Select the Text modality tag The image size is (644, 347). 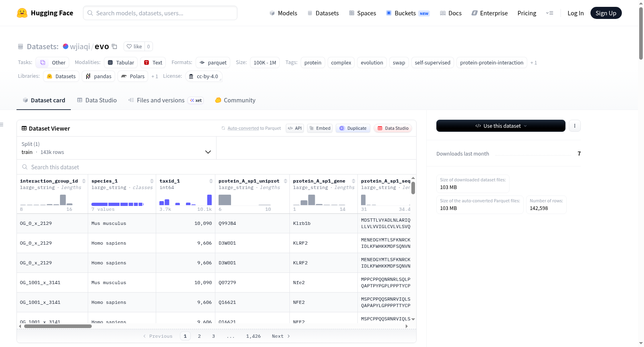[x=153, y=62]
